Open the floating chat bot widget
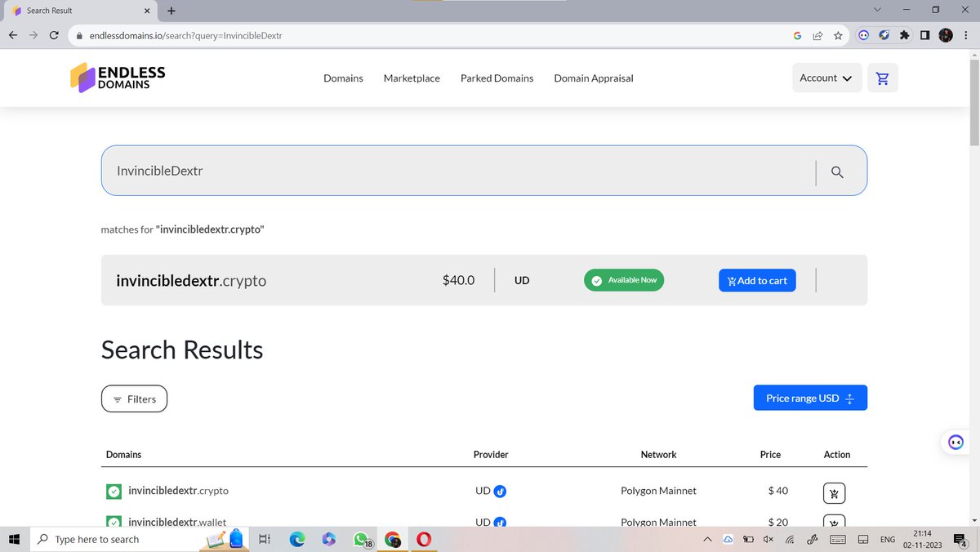 pyautogui.click(x=955, y=443)
